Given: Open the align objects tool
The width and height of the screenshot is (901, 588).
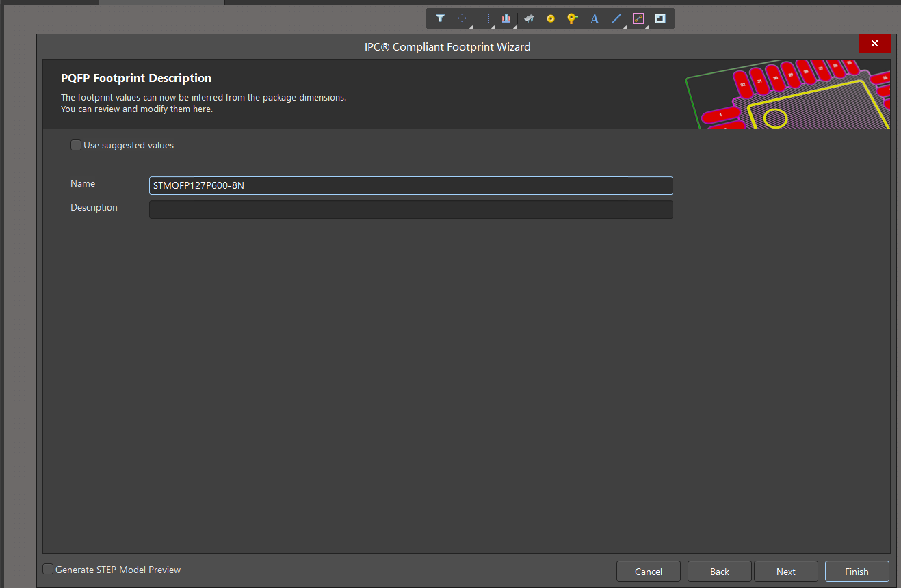Looking at the screenshot, I should coord(506,18).
